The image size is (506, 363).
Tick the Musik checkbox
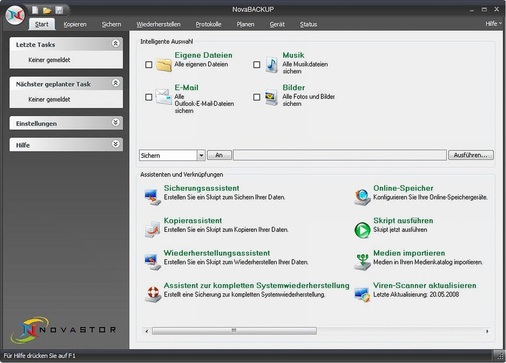tap(257, 64)
